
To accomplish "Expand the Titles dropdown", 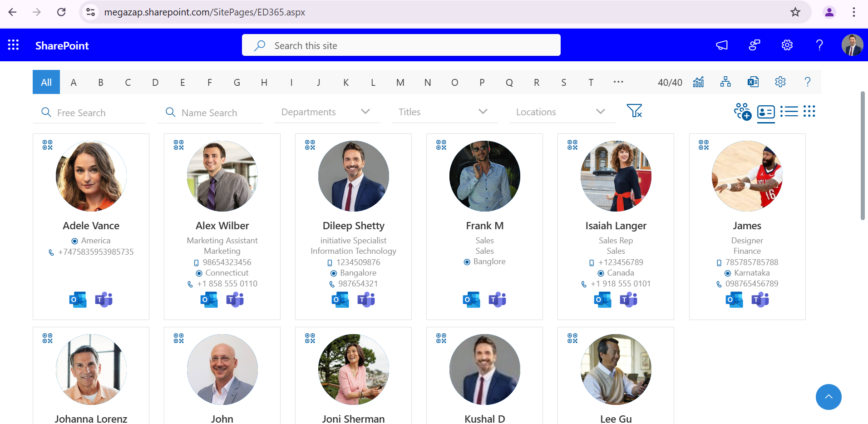I will 444,112.
